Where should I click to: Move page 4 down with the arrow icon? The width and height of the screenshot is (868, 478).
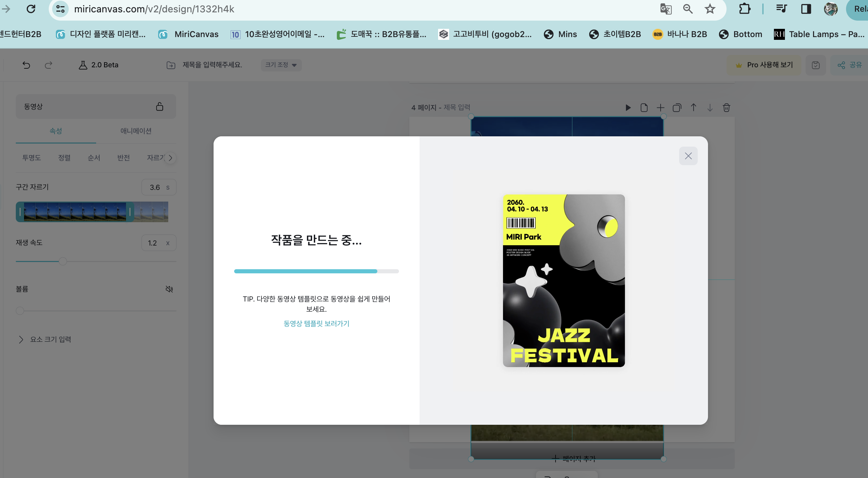coord(710,108)
